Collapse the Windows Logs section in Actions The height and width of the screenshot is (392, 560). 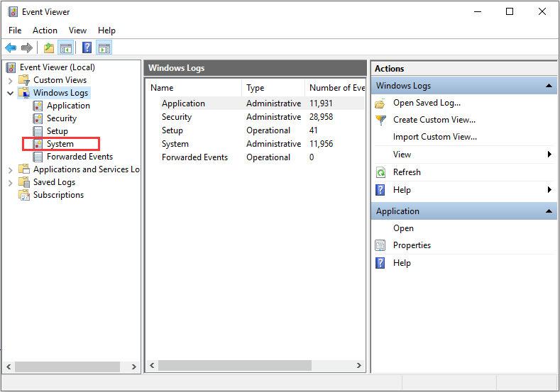(x=549, y=86)
